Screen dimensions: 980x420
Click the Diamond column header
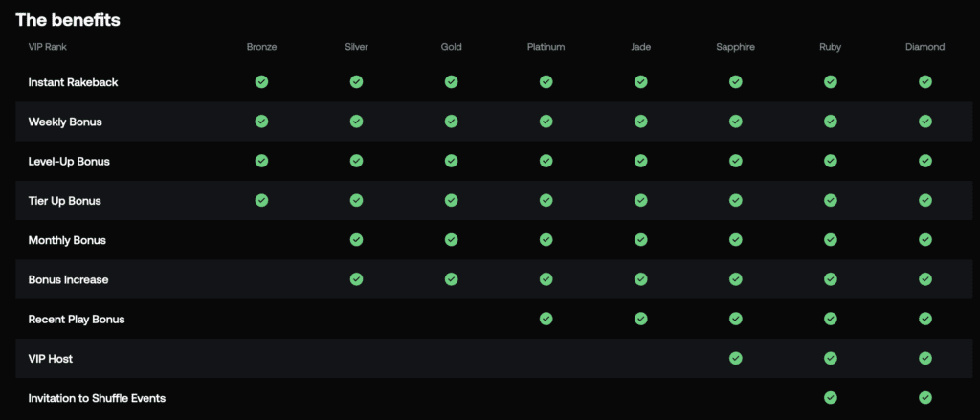(x=925, y=47)
